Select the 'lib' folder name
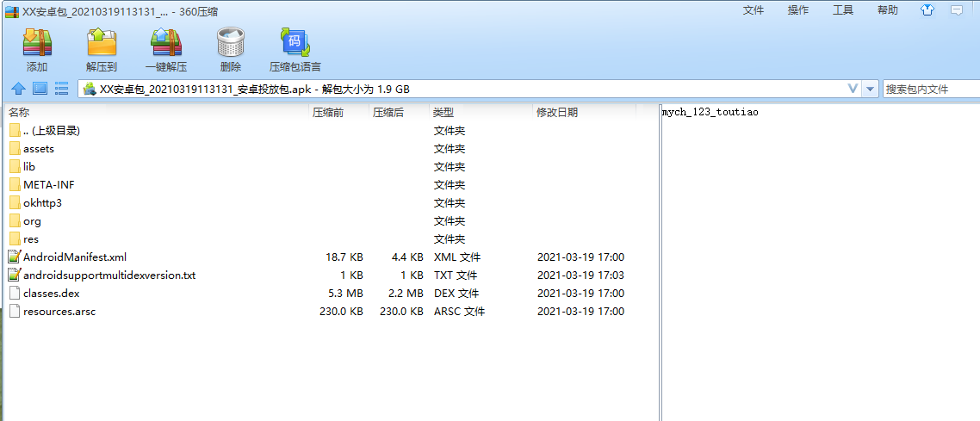 pos(28,167)
